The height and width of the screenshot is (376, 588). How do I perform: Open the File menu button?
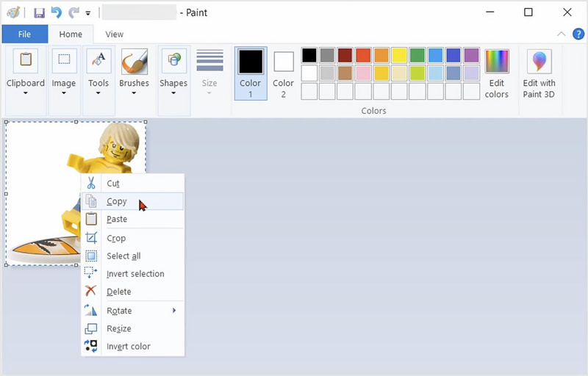[x=24, y=34]
